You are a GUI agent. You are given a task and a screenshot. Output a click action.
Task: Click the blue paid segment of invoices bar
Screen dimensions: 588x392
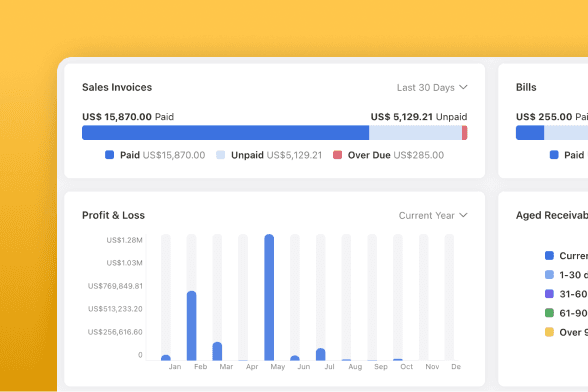tap(225, 133)
